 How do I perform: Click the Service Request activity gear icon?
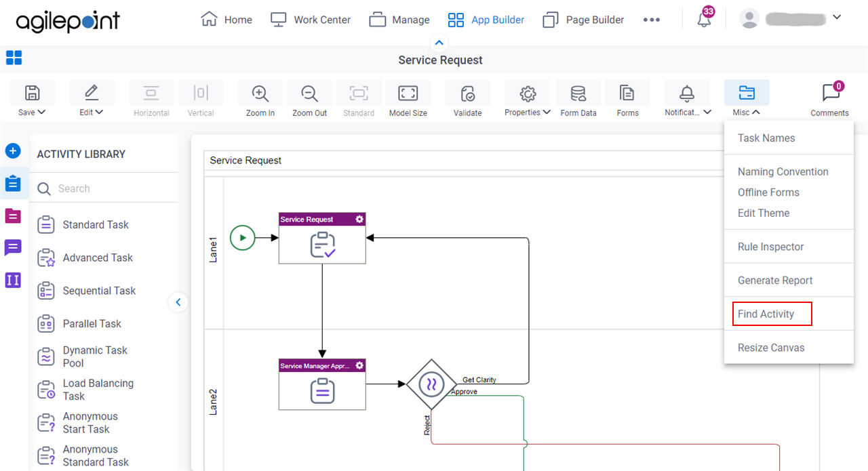359,219
